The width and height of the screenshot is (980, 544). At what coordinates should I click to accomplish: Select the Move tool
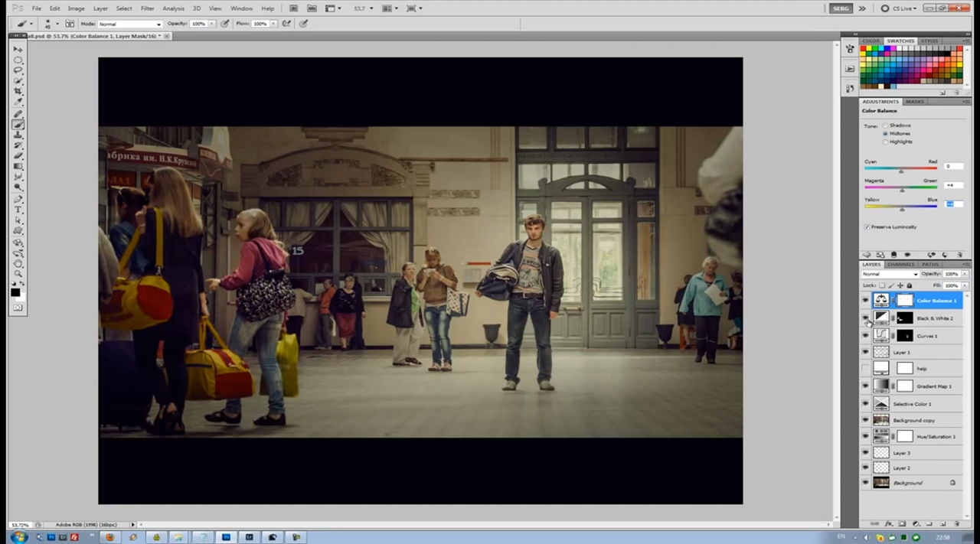coord(18,49)
